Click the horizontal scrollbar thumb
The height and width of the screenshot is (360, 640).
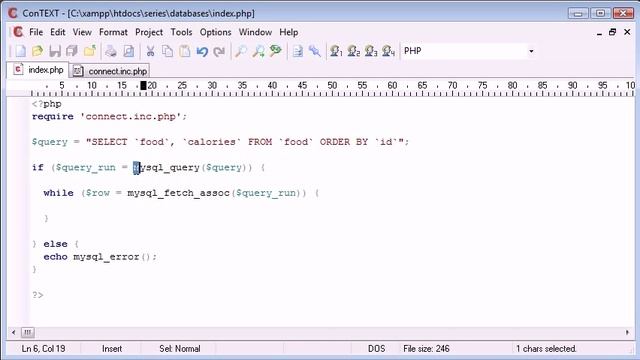pyautogui.click(x=27, y=333)
